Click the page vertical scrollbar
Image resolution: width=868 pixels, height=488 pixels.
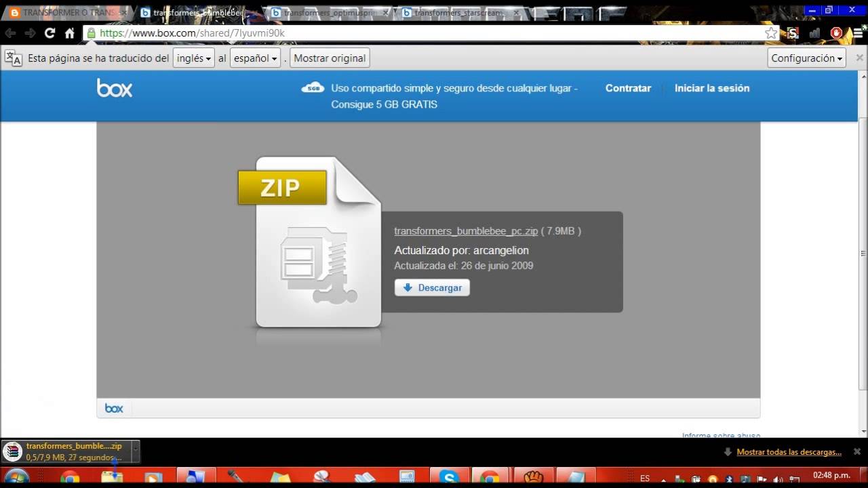coord(863,253)
